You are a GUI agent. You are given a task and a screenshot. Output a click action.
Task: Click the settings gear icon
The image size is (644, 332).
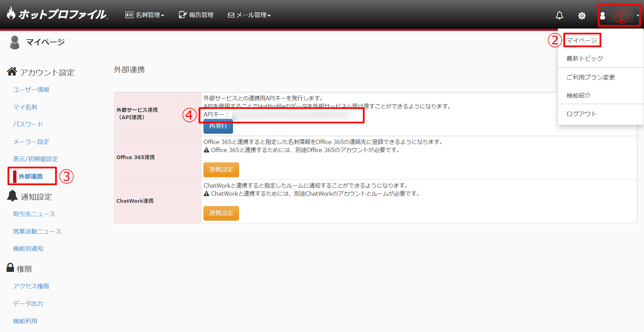tap(582, 16)
